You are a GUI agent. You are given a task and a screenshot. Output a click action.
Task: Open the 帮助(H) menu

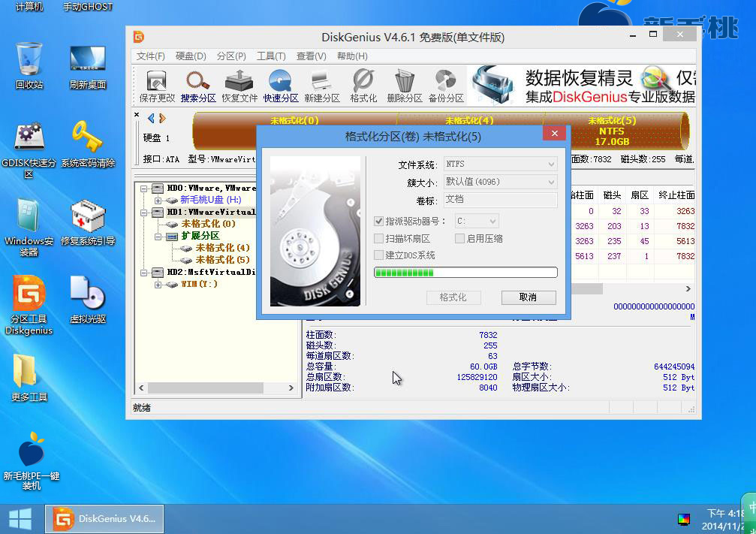tap(352, 56)
